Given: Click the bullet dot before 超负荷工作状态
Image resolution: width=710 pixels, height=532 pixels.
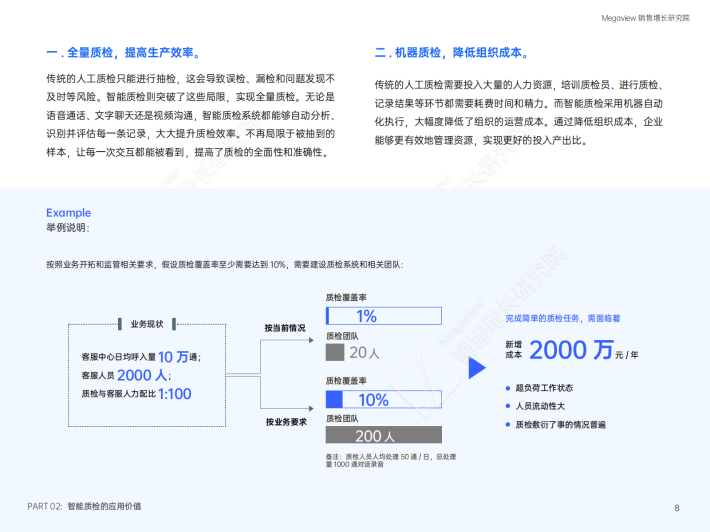Looking at the screenshot, I should tap(508, 388).
